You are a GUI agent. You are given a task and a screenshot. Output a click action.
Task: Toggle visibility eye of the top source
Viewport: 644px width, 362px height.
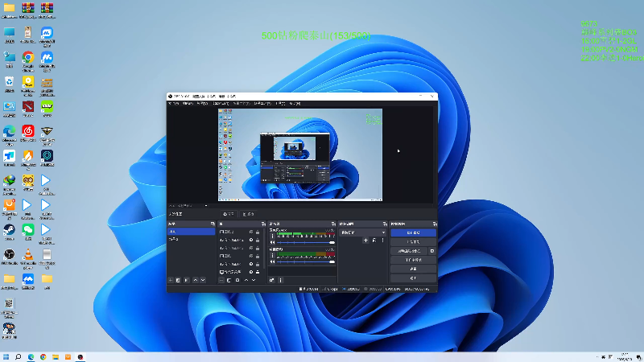point(251,232)
